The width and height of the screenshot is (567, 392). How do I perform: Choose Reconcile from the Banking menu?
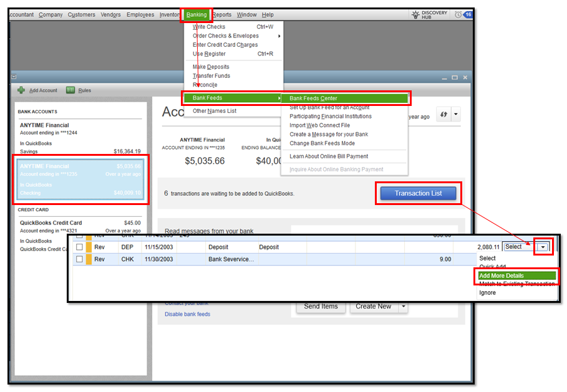(x=206, y=84)
